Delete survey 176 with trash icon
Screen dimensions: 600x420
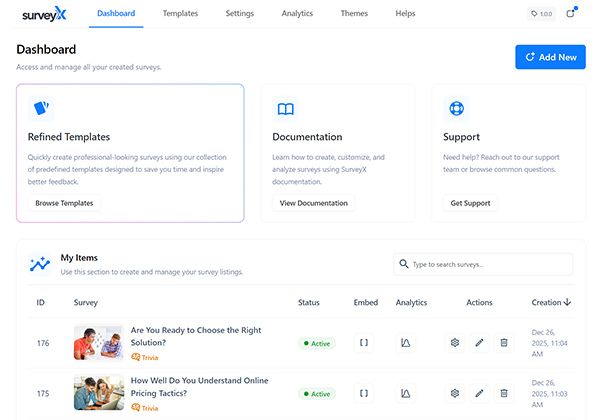point(504,343)
